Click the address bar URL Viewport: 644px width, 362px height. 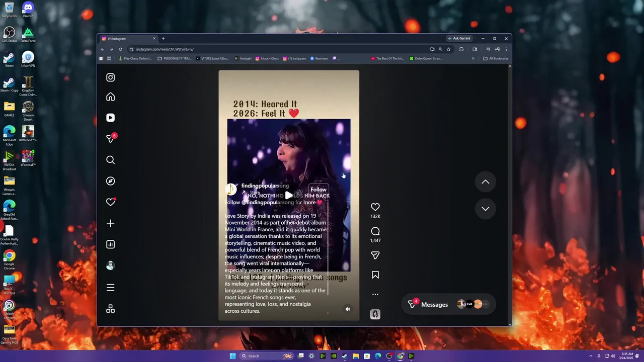click(165, 49)
